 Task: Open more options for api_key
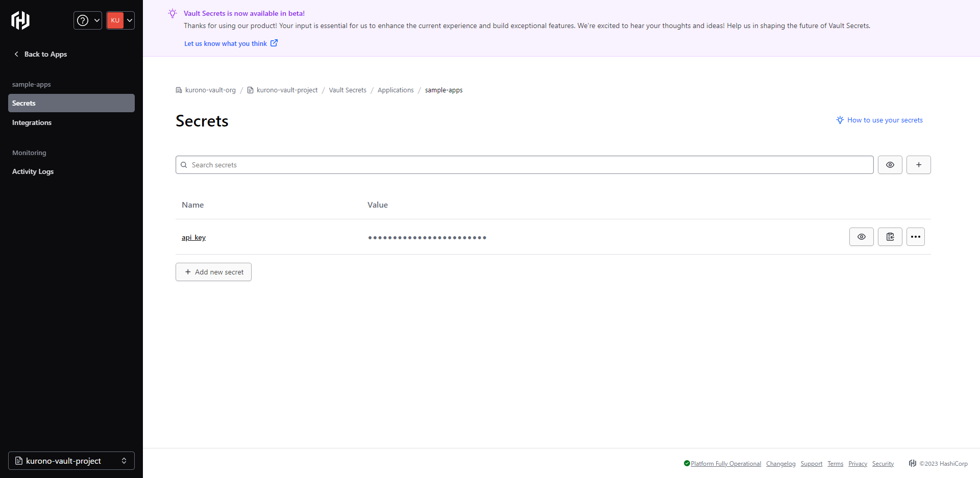pyautogui.click(x=916, y=237)
